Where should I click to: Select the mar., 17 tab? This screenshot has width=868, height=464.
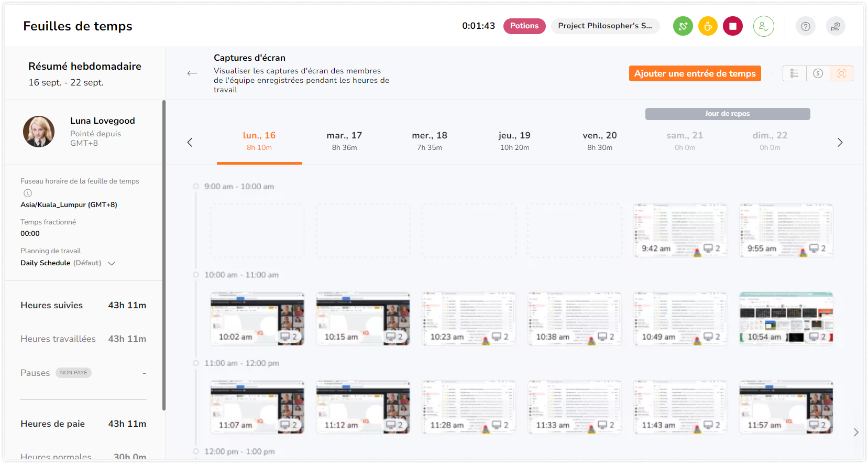tap(344, 141)
